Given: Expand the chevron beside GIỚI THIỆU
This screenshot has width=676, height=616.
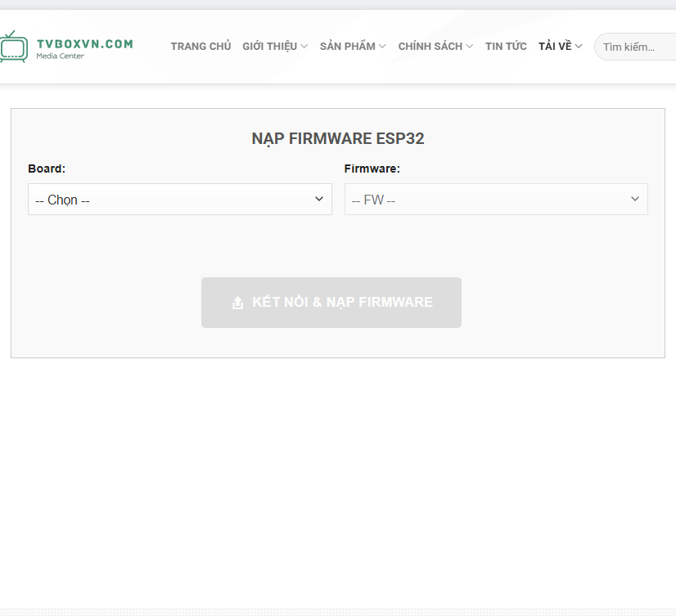Looking at the screenshot, I should (304, 47).
